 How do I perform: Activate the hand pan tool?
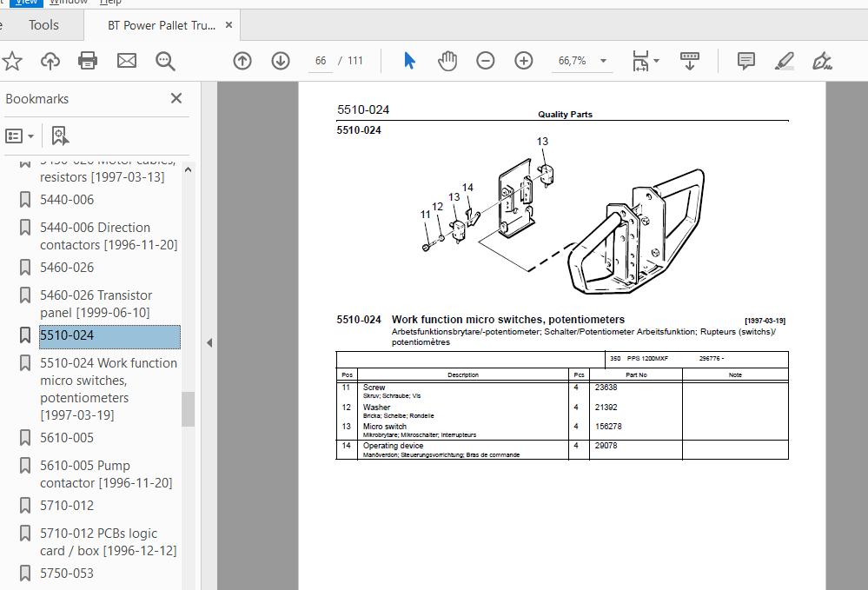click(x=447, y=60)
